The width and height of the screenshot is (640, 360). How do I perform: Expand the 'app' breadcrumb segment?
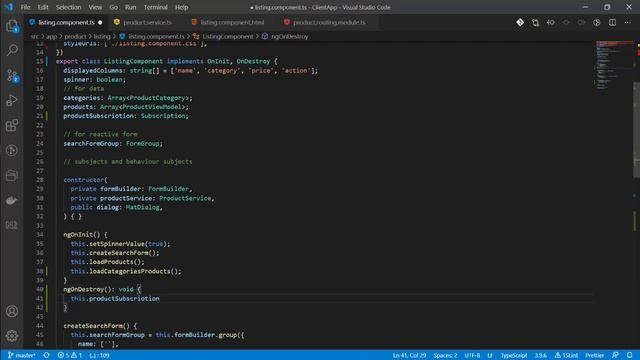pyautogui.click(x=51, y=36)
